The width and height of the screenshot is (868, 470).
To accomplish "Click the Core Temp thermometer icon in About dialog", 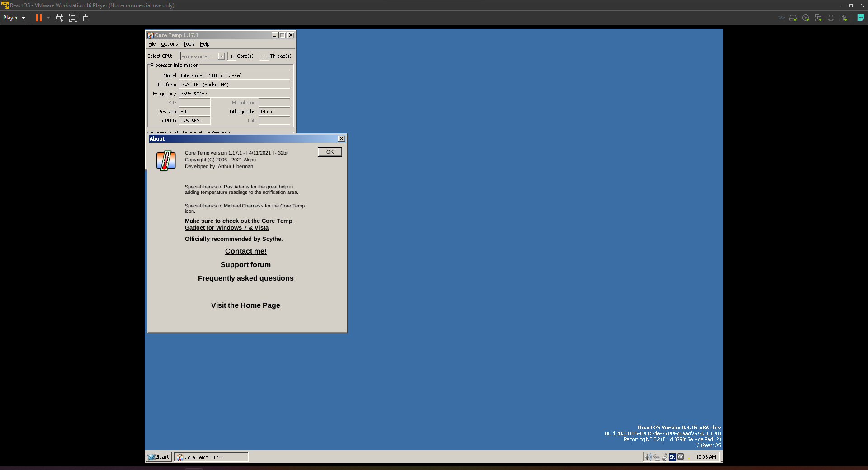I will tap(165, 161).
